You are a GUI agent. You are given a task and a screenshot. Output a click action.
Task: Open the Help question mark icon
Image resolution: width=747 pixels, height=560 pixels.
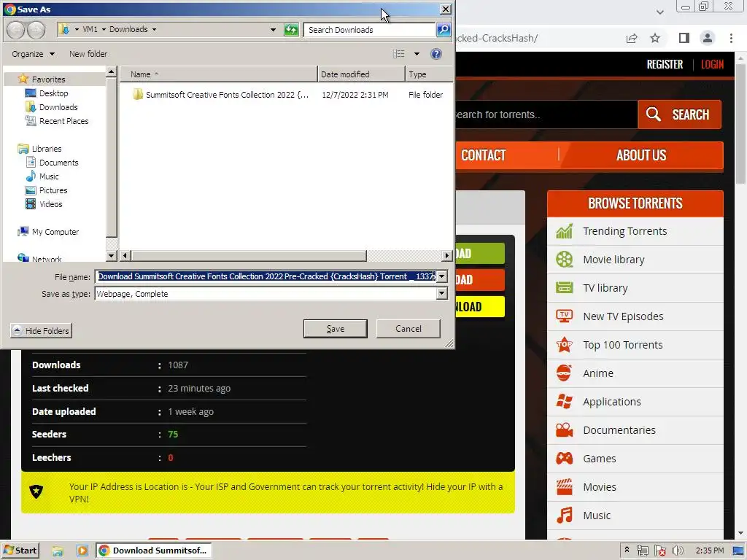click(436, 54)
